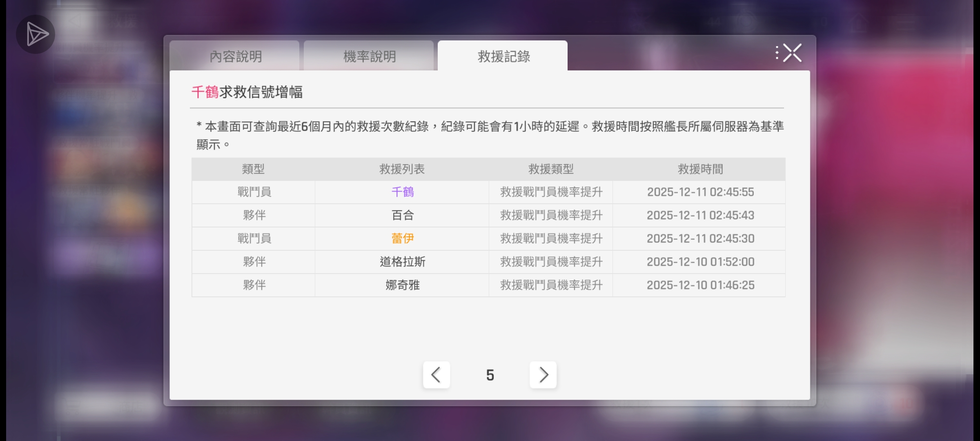Select orange 蕾伊 entry in list

pos(402,238)
